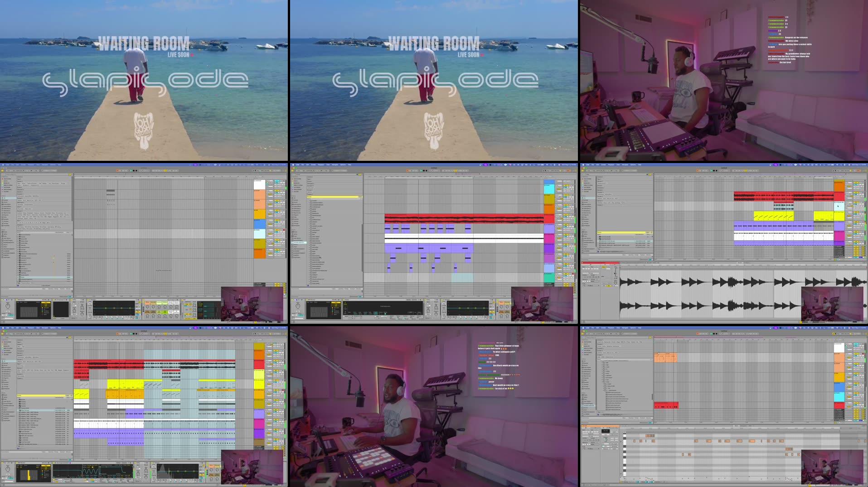The width and height of the screenshot is (868, 487).
Task: Open Edit menu in the frame with large waveform editor
Action: pyautogui.click(x=597, y=164)
